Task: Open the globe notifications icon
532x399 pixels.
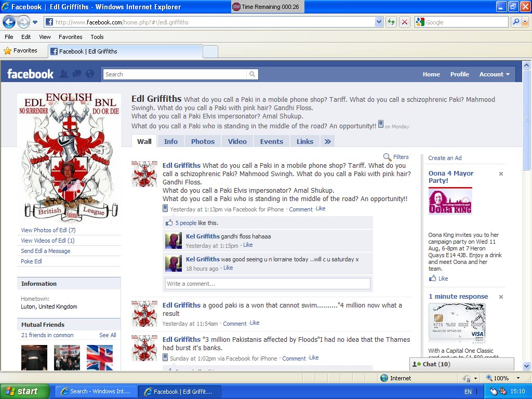Action: click(90, 74)
